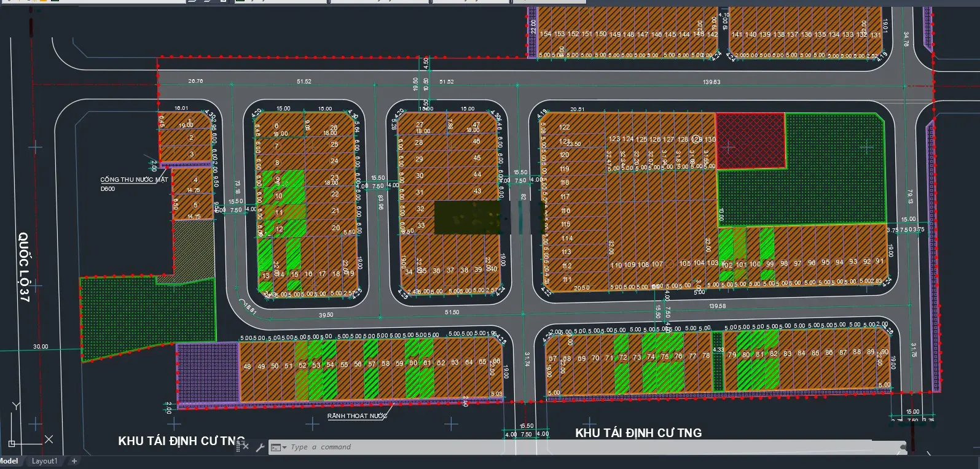Pick lot number 130
This screenshot has width=980, height=469.
tap(710, 140)
